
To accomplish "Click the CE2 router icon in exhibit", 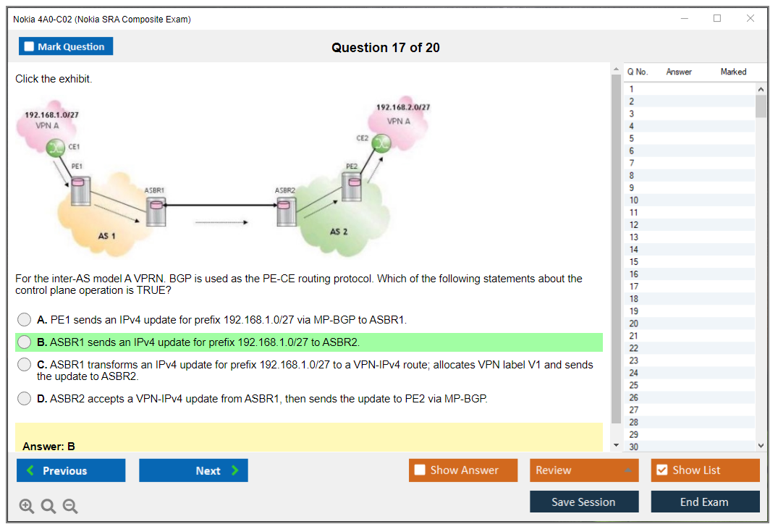I will (x=381, y=144).
